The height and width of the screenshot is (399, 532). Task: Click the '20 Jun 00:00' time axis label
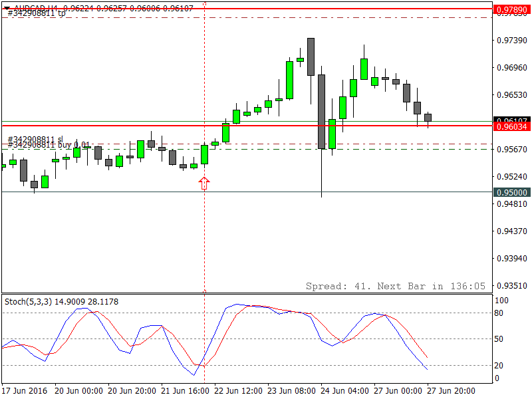78,391
